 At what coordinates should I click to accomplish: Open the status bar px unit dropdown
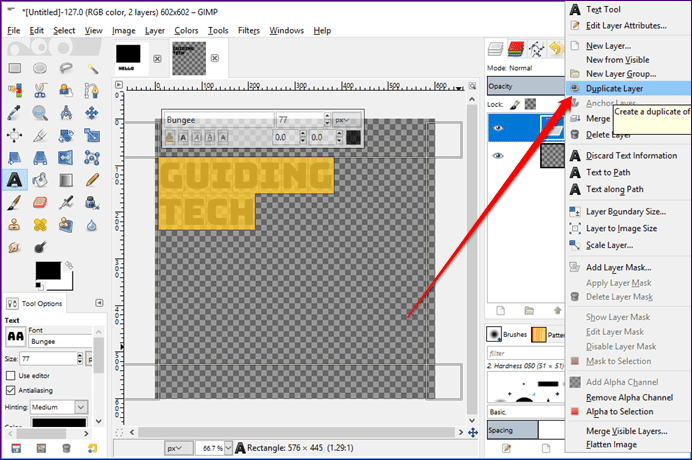click(x=178, y=448)
